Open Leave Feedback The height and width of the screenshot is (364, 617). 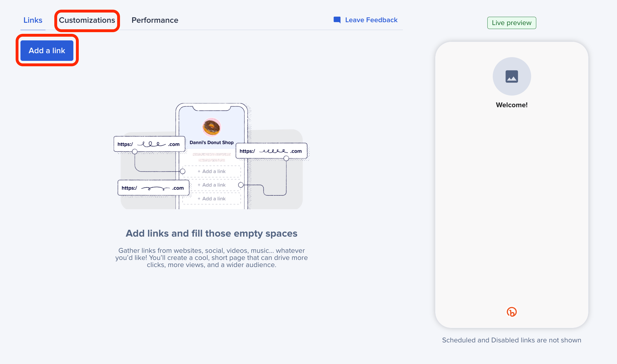click(x=371, y=20)
